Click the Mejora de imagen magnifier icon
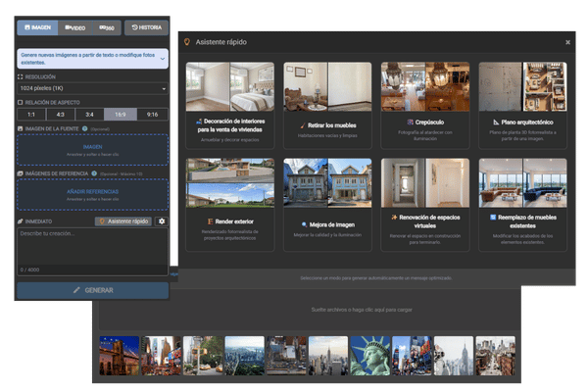The width and height of the screenshot is (588, 392). [304, 224]
